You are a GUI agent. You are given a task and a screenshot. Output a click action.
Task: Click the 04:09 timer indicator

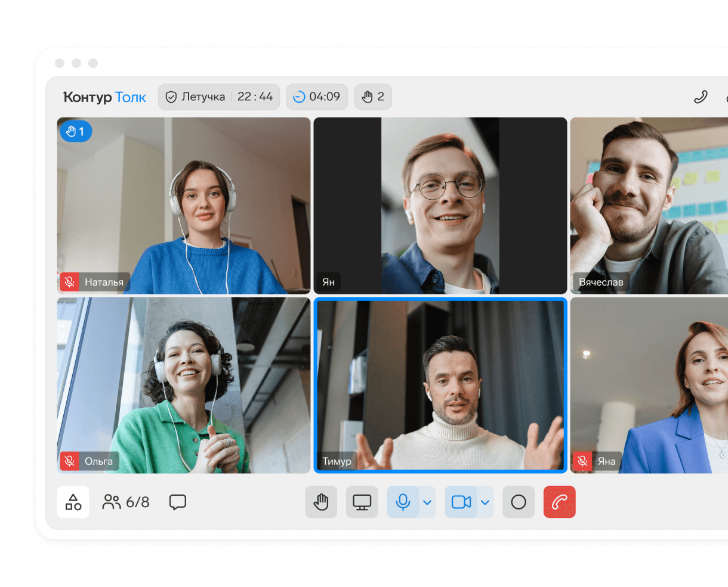317,97
